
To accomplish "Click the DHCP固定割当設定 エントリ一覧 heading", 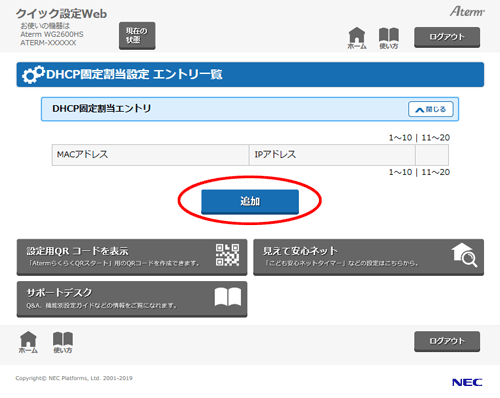I will [x=134, y=74].
